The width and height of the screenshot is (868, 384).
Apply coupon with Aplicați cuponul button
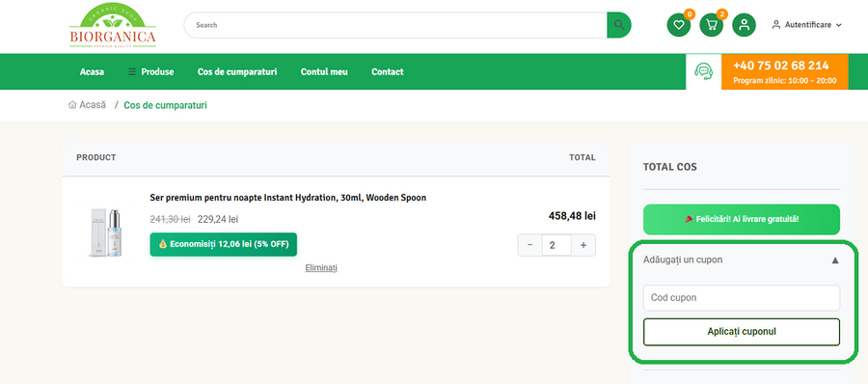tap(742, 332)
